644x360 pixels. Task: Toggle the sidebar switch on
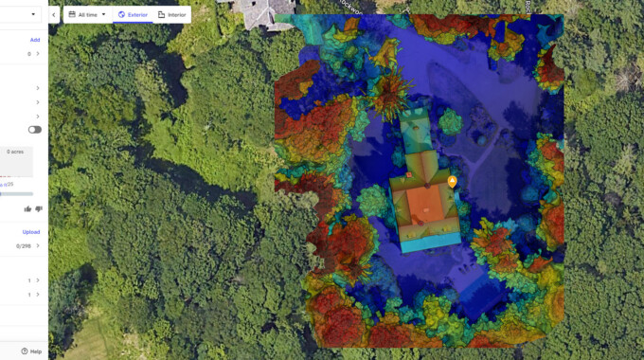(x=34, y=130)
